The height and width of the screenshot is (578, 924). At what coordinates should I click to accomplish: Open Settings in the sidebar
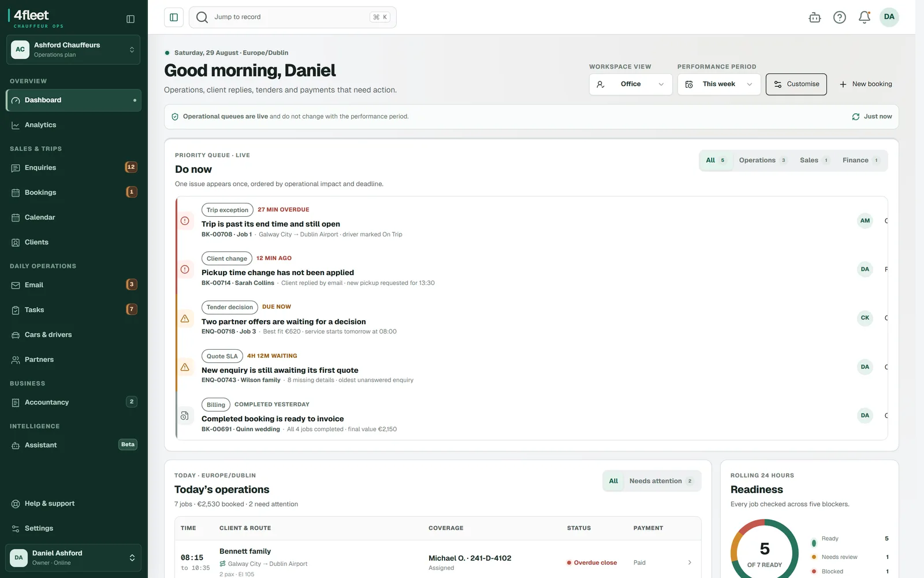click(73, 528)
